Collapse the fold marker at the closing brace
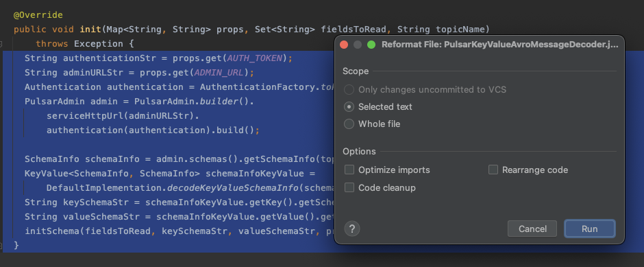 click(1, 246)
